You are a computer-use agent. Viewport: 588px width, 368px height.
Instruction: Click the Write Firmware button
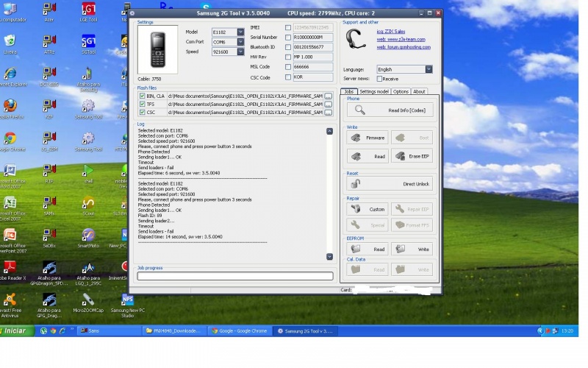tap(367, 138)
